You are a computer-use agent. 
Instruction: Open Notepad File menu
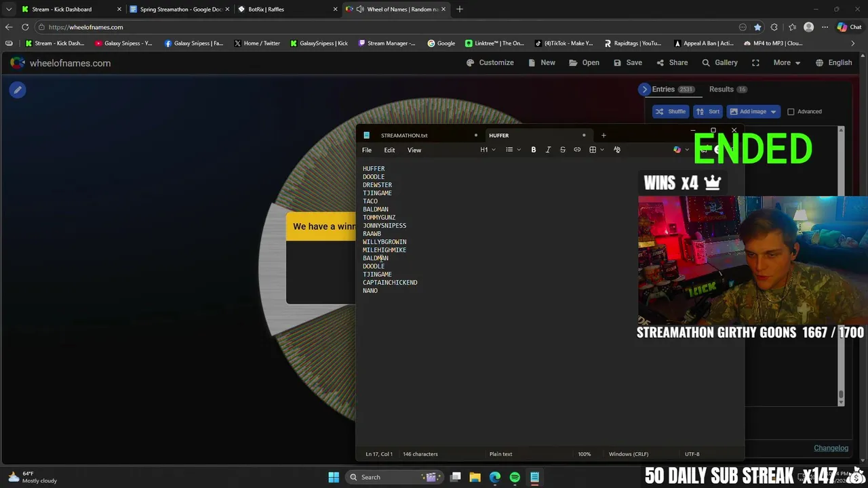(367, 150)
